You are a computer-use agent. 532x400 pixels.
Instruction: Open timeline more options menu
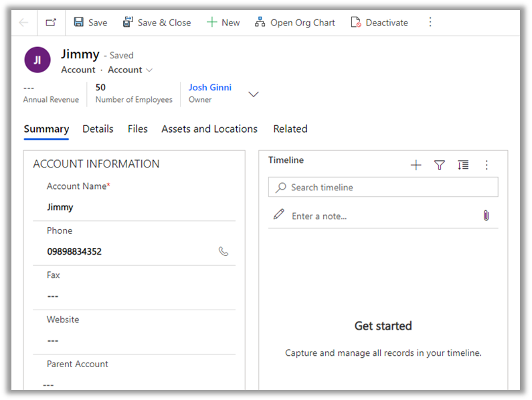pos(486,165)
